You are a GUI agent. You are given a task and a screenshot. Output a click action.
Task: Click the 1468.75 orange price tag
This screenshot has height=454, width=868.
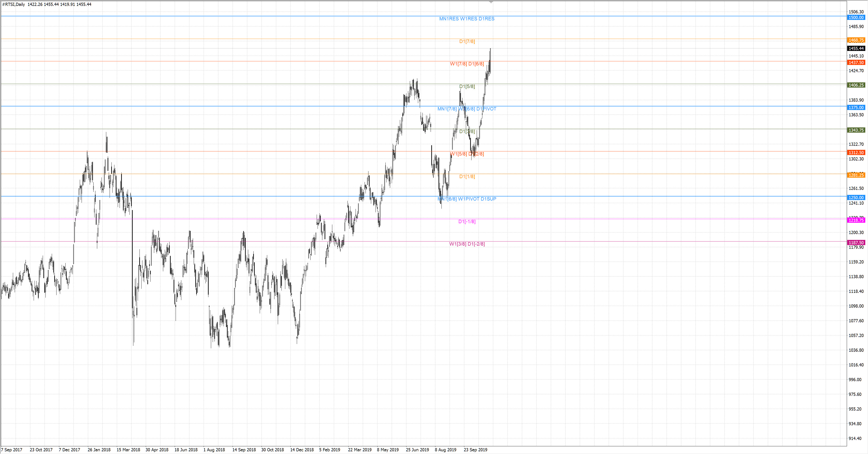point(856,40)
